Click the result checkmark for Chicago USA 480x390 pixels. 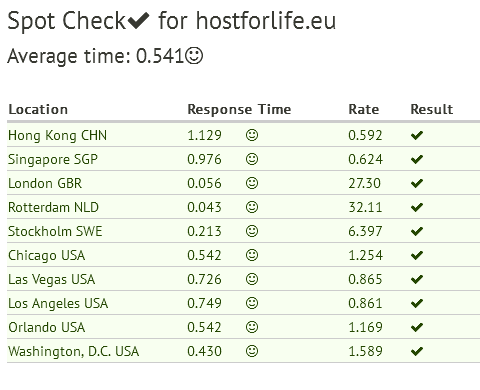click(x=417, y=255)
